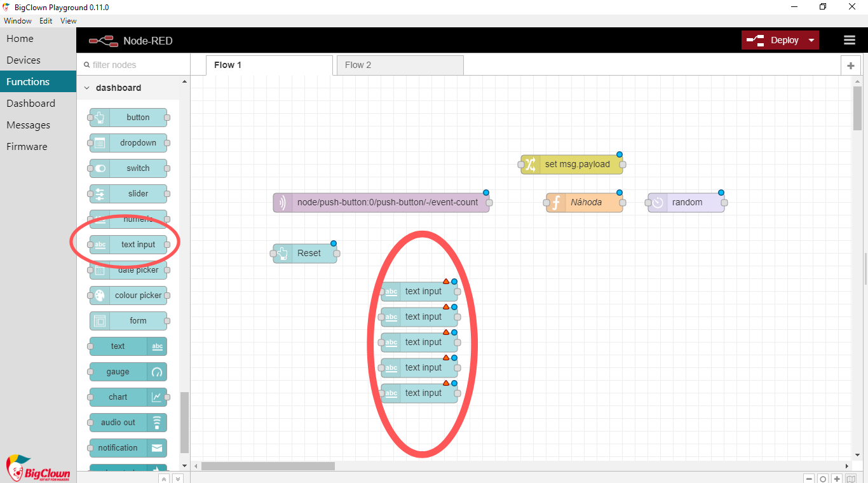
Task: Click the palette scrollbar thumb
Action: pyautogui.click(x=185, y=423)
